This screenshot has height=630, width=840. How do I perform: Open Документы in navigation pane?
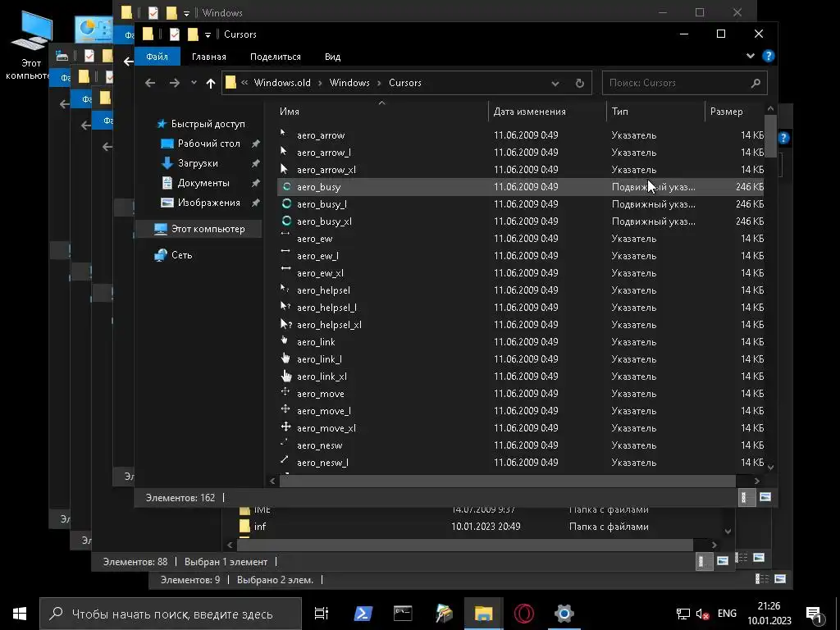point(203,183)
